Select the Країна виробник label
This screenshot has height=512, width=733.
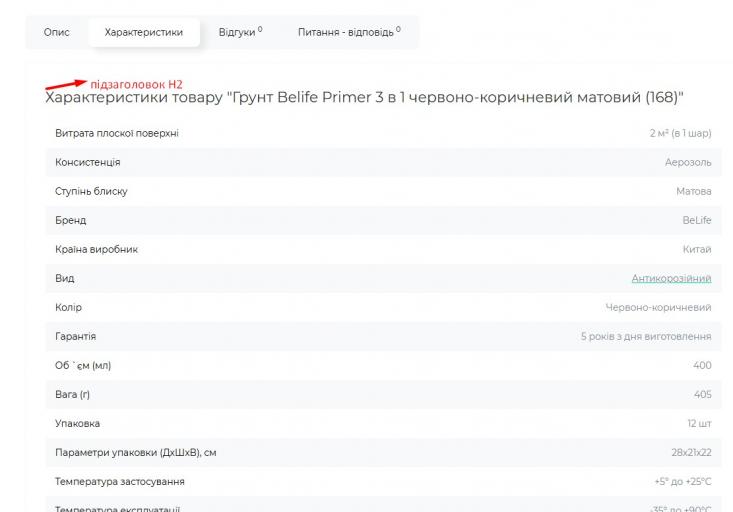click(x=96, y=249)
